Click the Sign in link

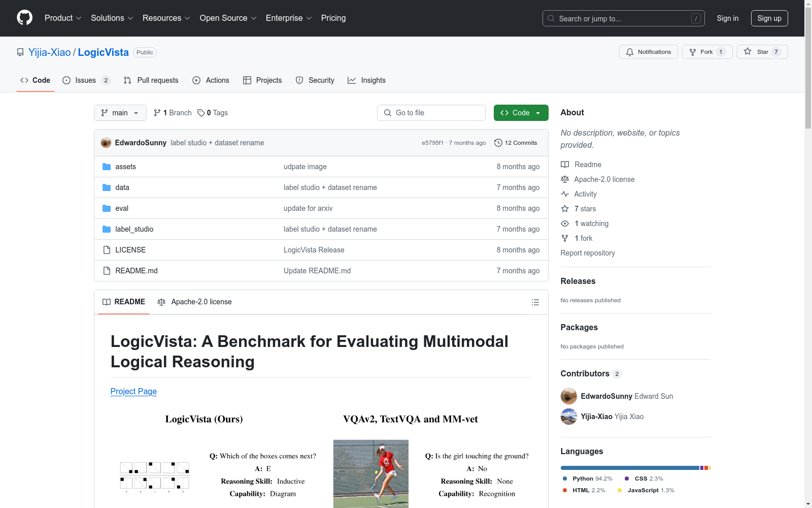click(x=728, y=18)
